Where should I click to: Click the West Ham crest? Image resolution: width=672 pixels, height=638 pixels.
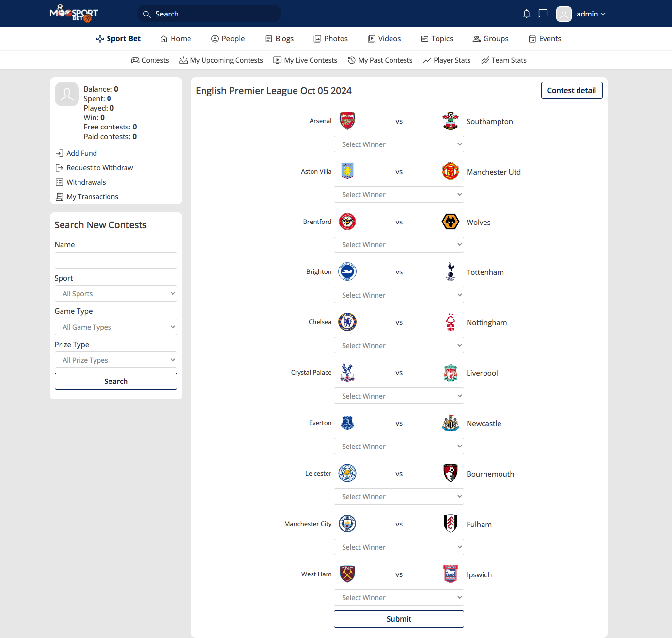click(x=347, y=574)
